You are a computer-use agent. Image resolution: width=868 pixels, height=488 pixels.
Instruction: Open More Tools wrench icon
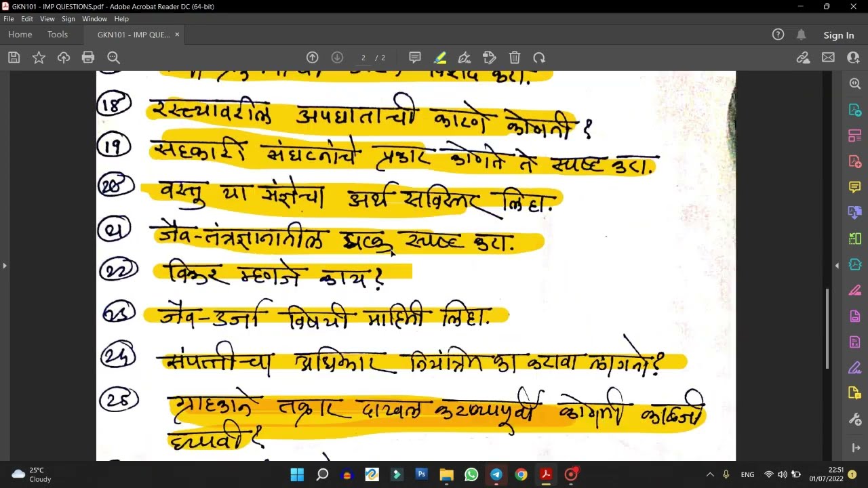tap(854, 420)
